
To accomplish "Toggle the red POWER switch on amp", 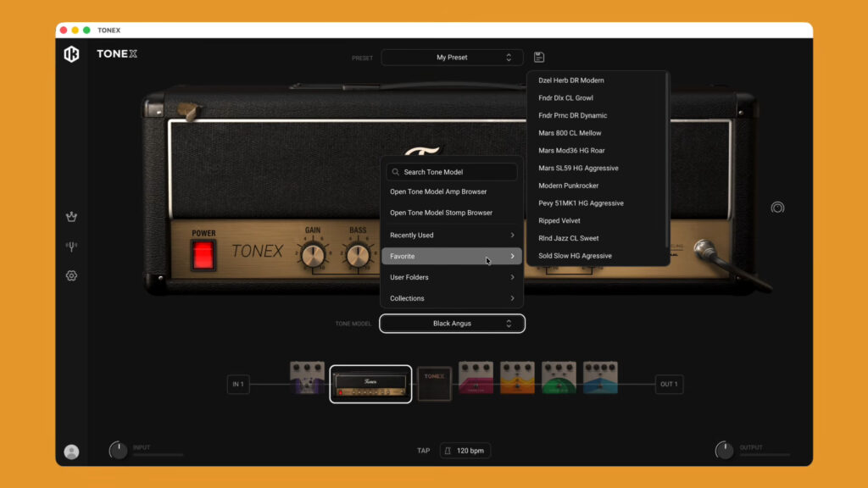I will [x=203, y=255].
